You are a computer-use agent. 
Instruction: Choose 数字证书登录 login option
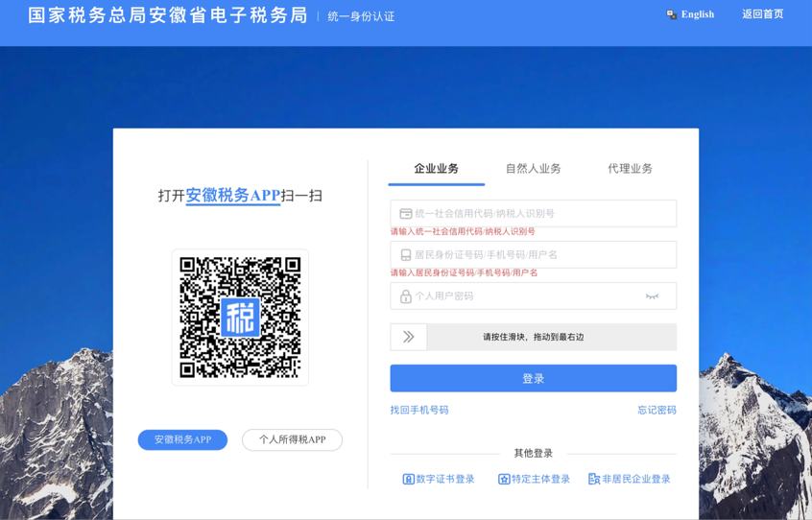pyautogui.click(x=439, y=479)
